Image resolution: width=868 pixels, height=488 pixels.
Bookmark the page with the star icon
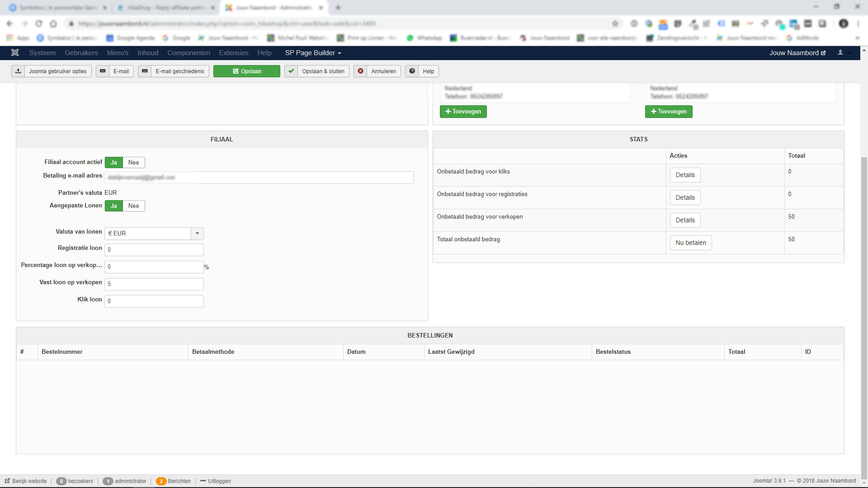click(x=615, y=23)
